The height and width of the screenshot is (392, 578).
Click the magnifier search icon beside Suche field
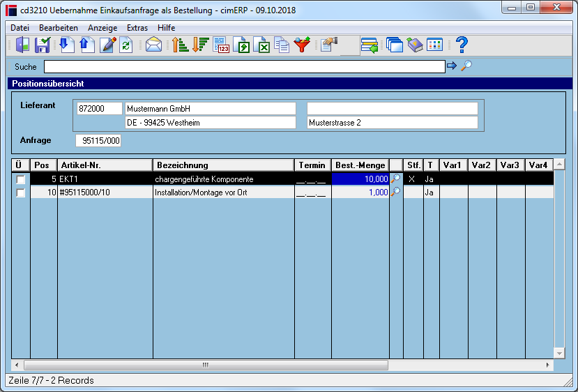[466, 66]
